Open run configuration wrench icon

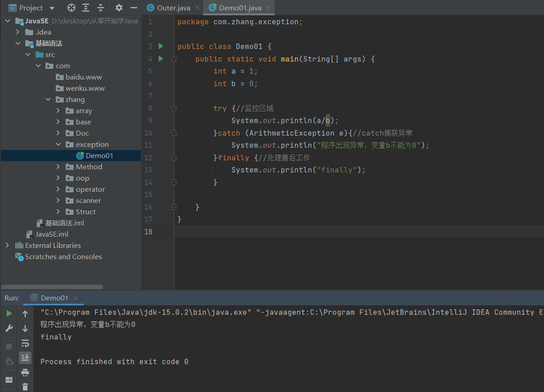[9, 328]
